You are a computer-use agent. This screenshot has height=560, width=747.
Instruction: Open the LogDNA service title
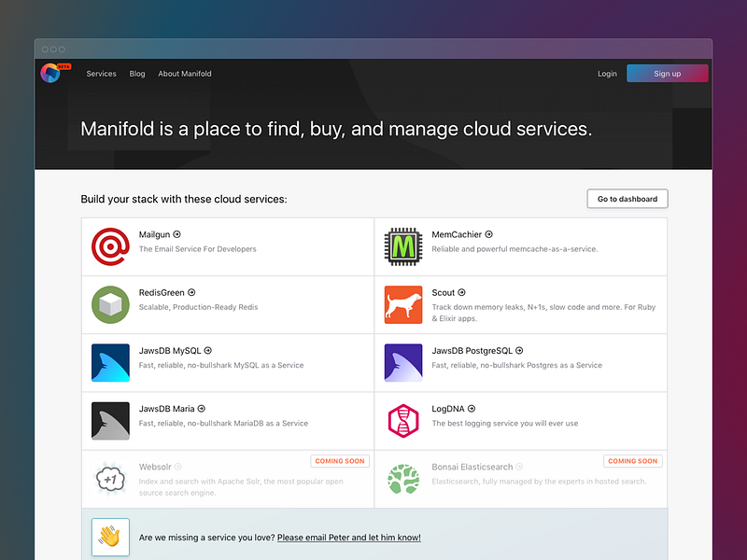tap(448, 409)
